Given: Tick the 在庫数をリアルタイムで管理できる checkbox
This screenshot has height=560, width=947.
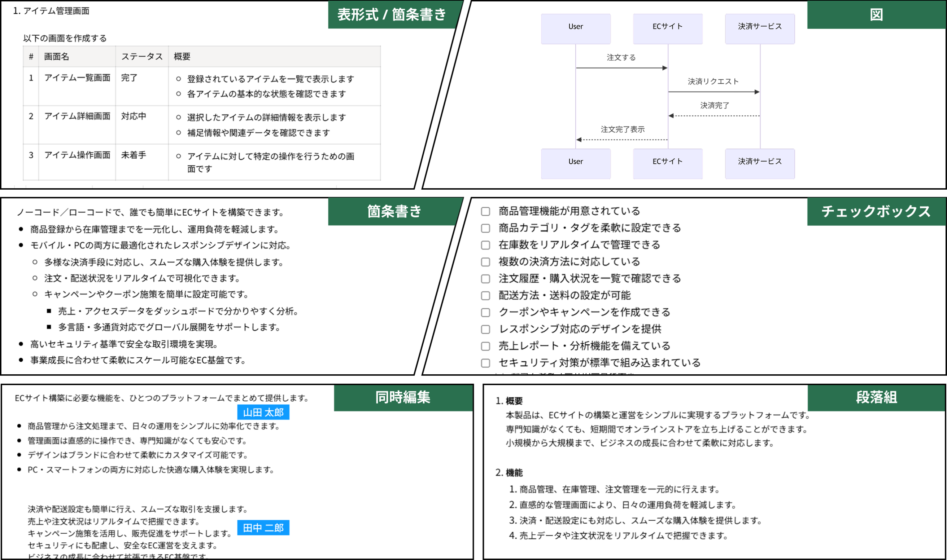Looking at the screenshot, I should point(485,245).
